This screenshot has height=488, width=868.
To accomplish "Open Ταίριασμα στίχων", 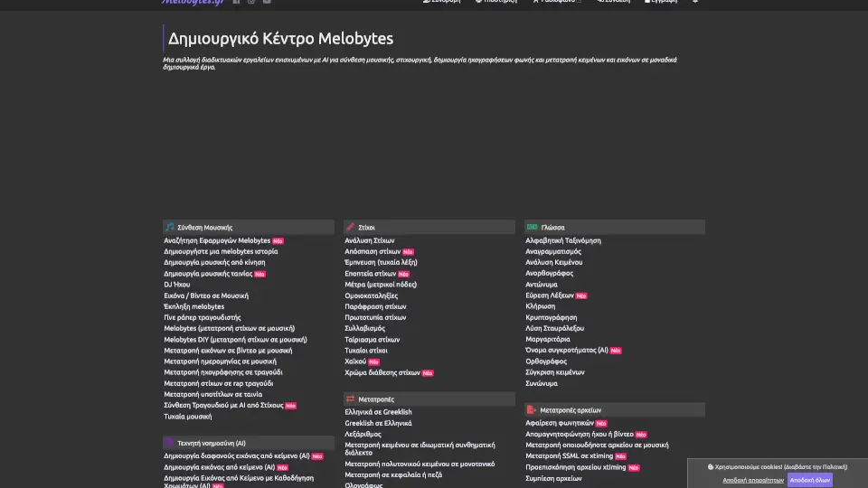I will (372, 340).
